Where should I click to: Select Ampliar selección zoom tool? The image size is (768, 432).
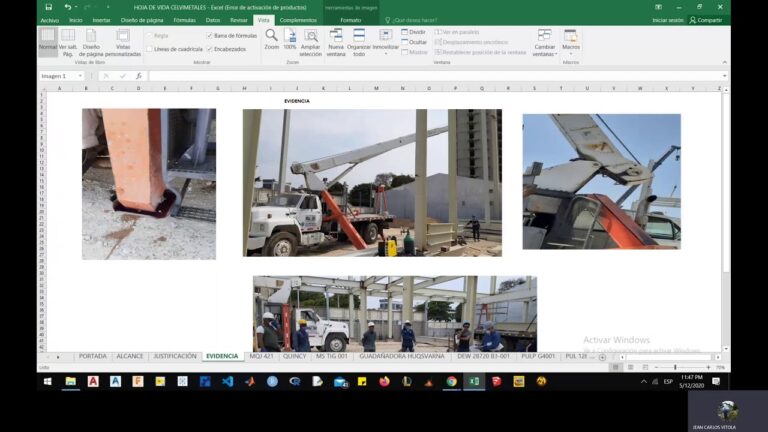coord(311,41)
